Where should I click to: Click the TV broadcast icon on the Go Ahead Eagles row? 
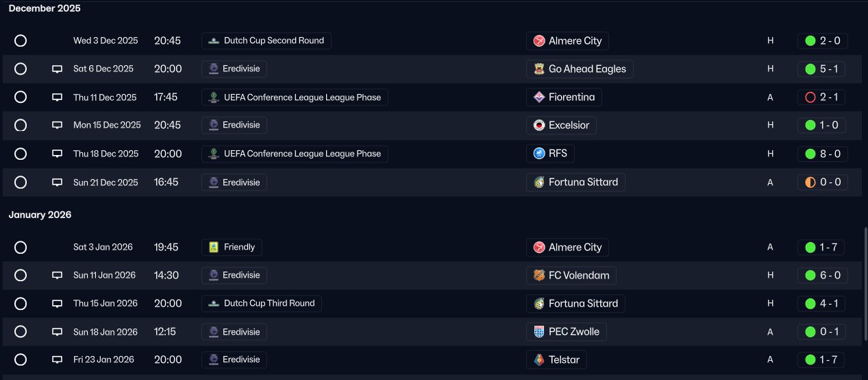point(57,69)
